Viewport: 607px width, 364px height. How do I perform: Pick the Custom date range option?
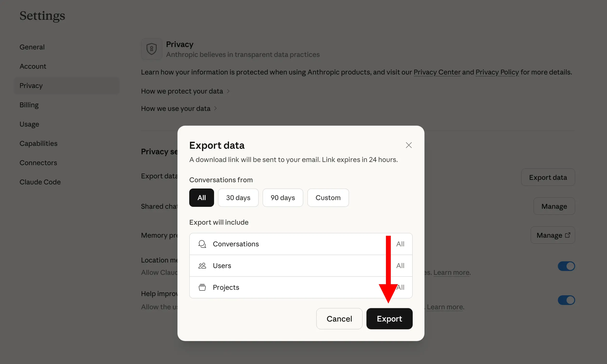tap(328, 198)
